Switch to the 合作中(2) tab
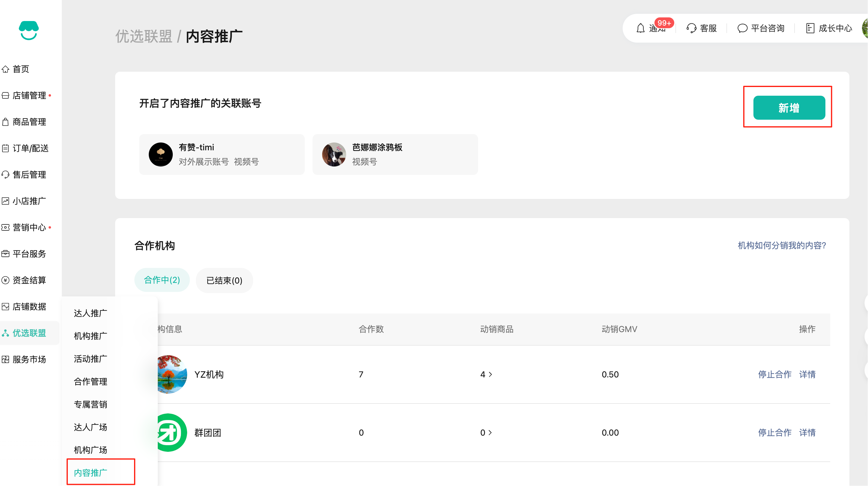868x486 pixels. click(162, 280)
